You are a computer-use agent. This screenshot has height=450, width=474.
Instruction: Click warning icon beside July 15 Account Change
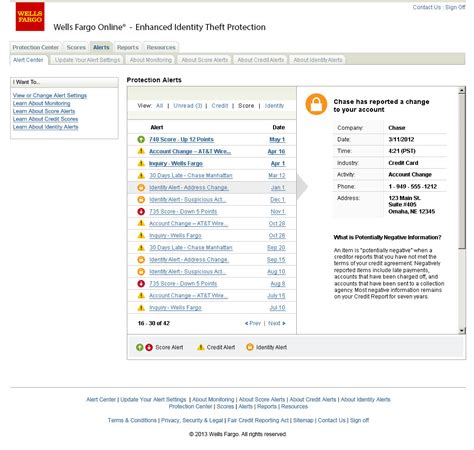(x=141, y=295)
